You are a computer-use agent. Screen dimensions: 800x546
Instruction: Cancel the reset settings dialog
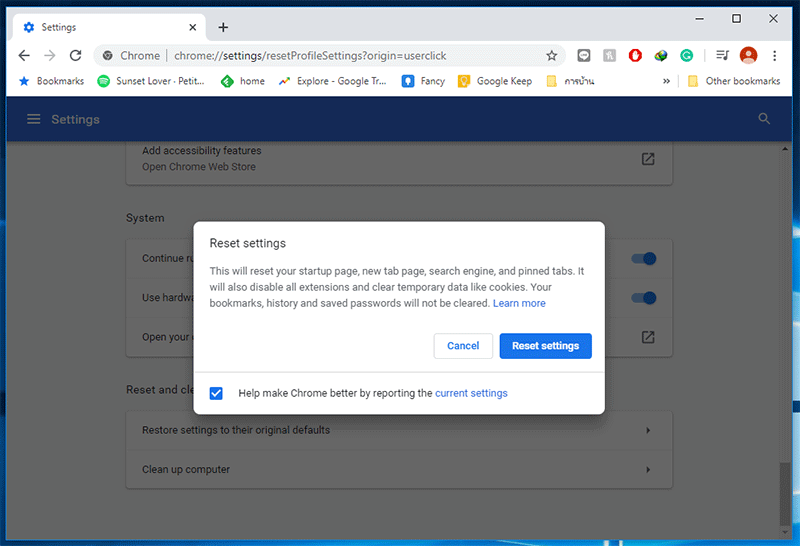463,346
